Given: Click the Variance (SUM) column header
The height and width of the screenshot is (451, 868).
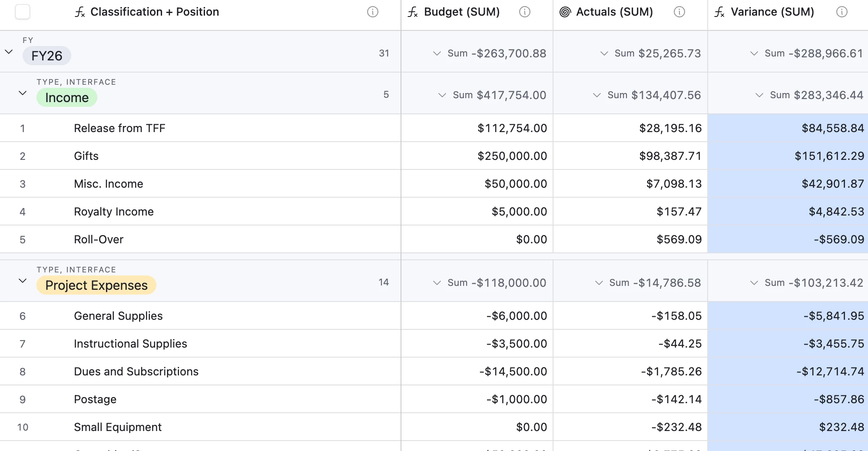Looking at the screenshot, I should (772, 12).
